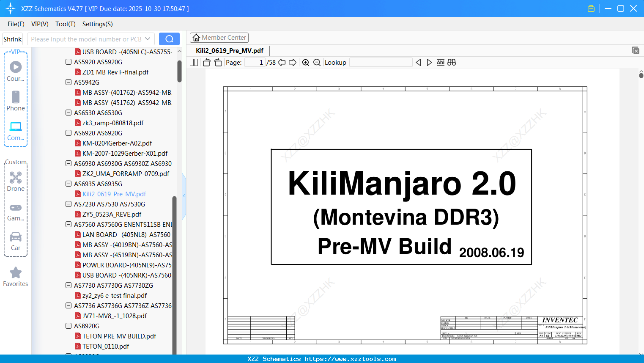644x363 pixels.
Task: Open USB BOARD -(405NRK)-AS7560 file
Action: [123, 275]
